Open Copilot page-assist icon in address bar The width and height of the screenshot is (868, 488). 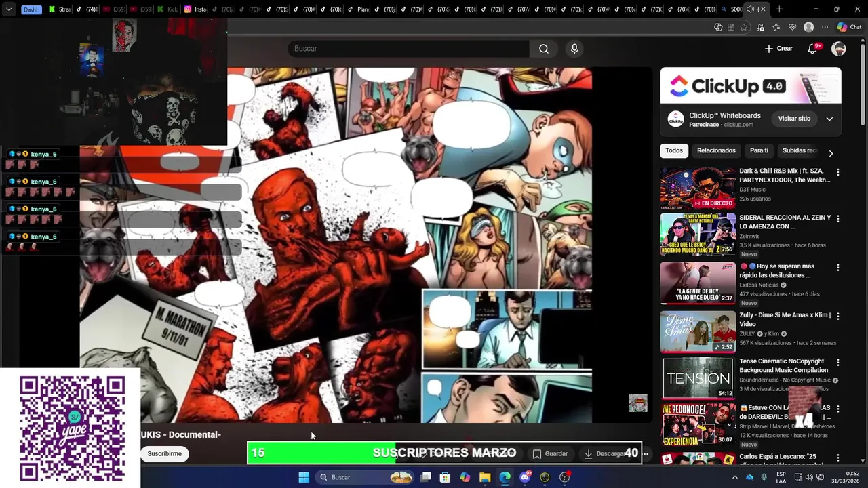718,27
